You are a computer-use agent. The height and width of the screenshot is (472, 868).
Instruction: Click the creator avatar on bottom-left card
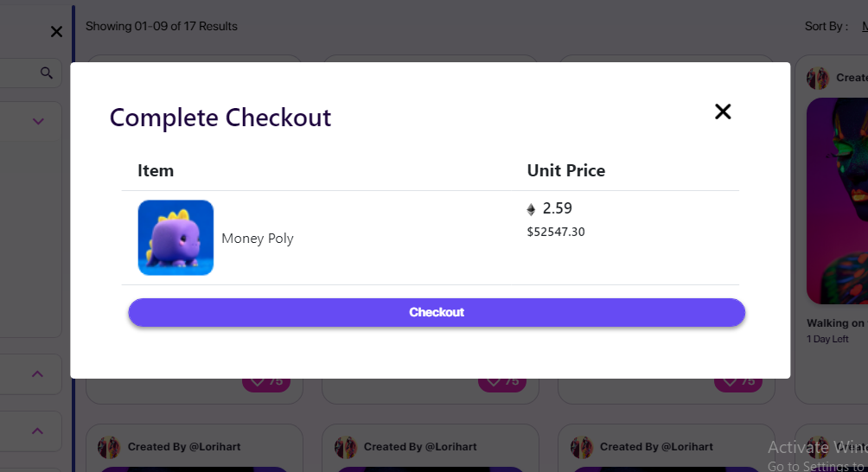click(x=109, y=447)
